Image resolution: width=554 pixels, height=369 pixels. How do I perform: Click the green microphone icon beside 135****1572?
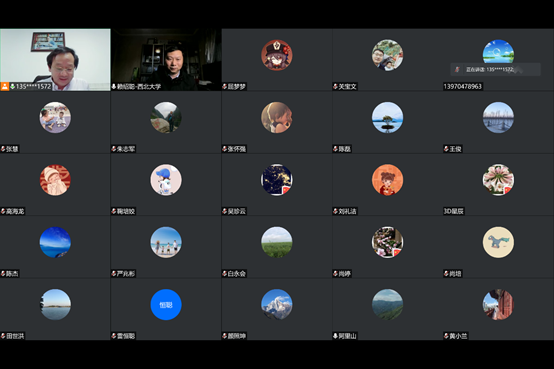[x=12, y=86]
